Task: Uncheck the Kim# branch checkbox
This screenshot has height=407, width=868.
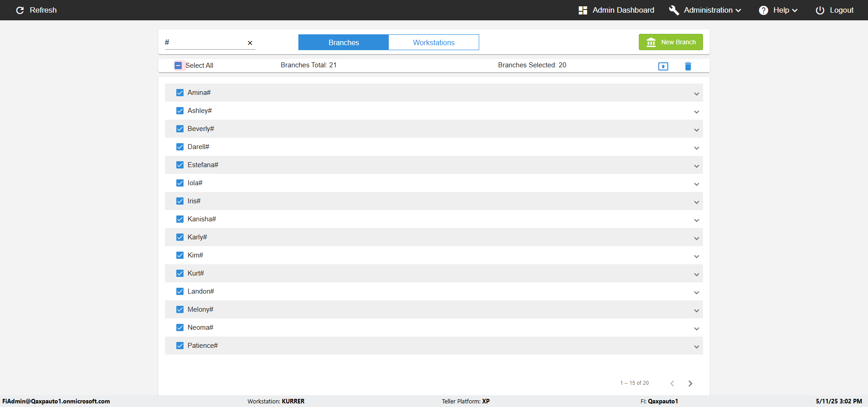Action: click(180, 255)
